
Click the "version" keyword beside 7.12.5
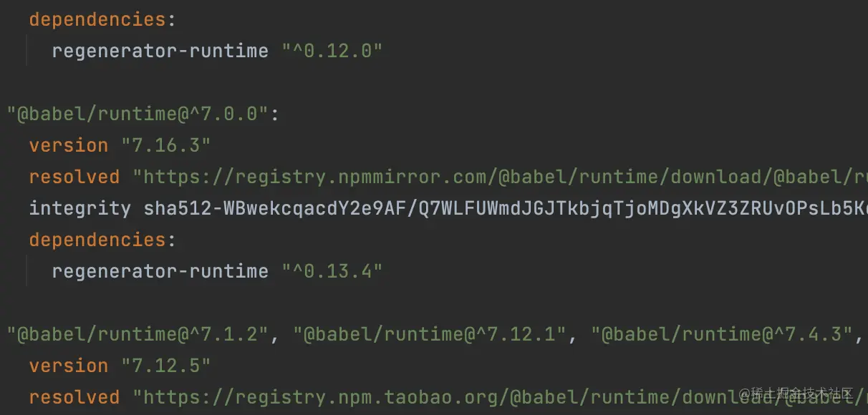coord(69,366)
